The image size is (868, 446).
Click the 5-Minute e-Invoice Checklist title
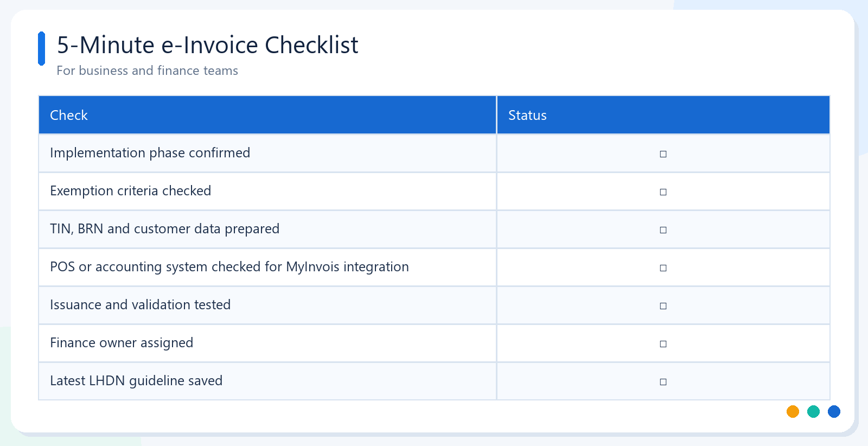(207, 45)
